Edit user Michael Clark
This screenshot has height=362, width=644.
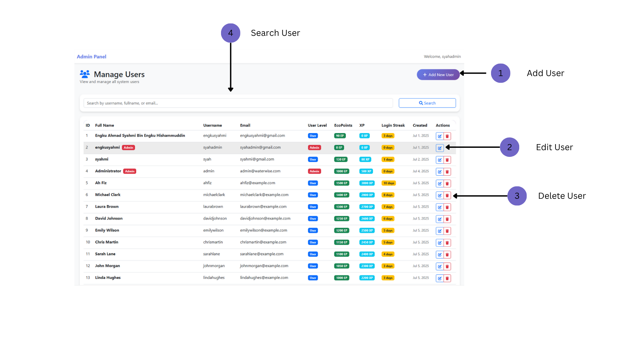[x=439, y=195]
